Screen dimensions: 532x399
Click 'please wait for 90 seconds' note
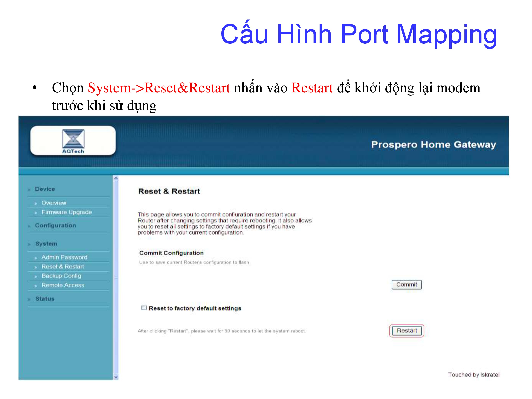pyautogui.click(x=221, y=331)
